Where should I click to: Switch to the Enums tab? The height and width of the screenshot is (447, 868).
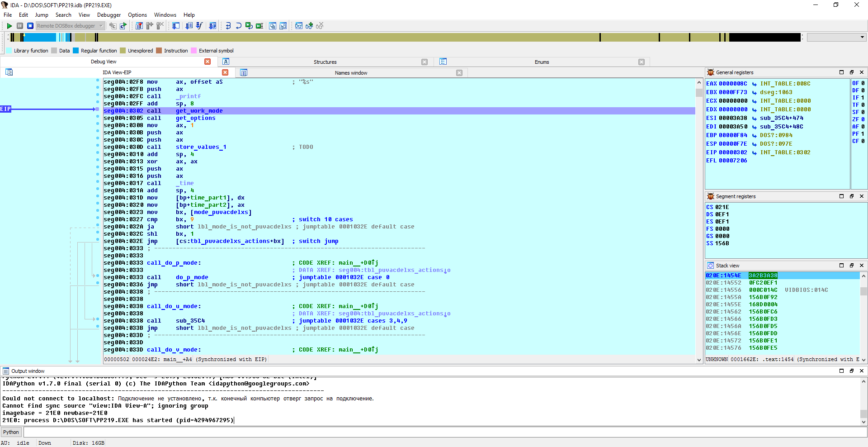tap(542, 62)
